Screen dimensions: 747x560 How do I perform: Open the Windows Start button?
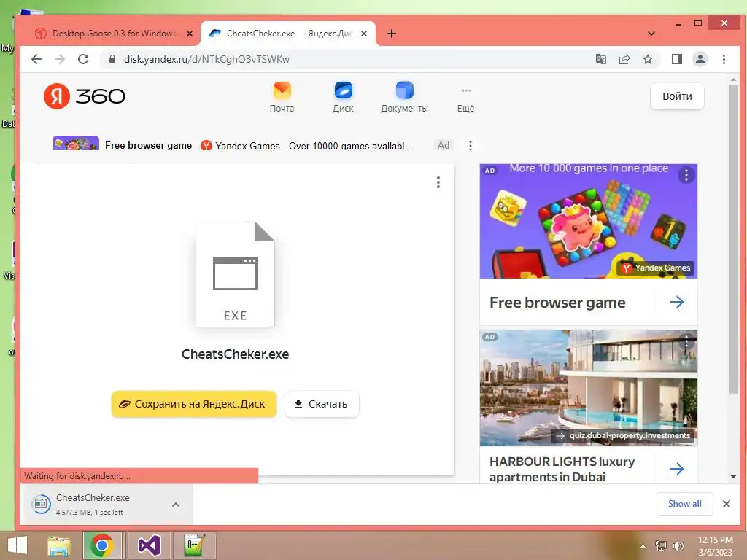click(x=18, y=545)
